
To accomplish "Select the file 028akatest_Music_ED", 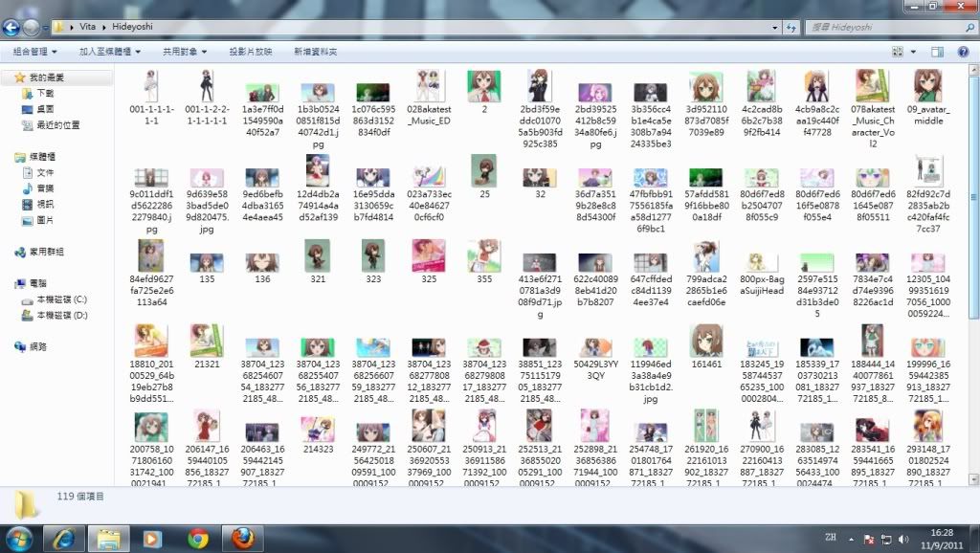I will pos(429,98).
